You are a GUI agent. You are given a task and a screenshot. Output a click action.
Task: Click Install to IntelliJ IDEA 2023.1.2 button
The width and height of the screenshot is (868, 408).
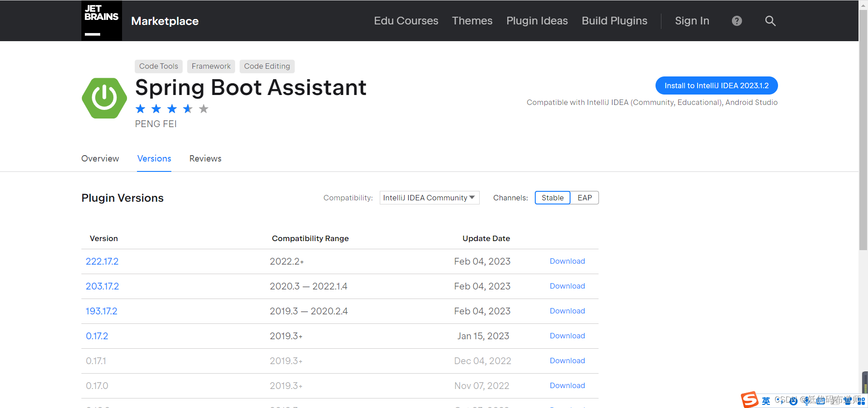717,85
